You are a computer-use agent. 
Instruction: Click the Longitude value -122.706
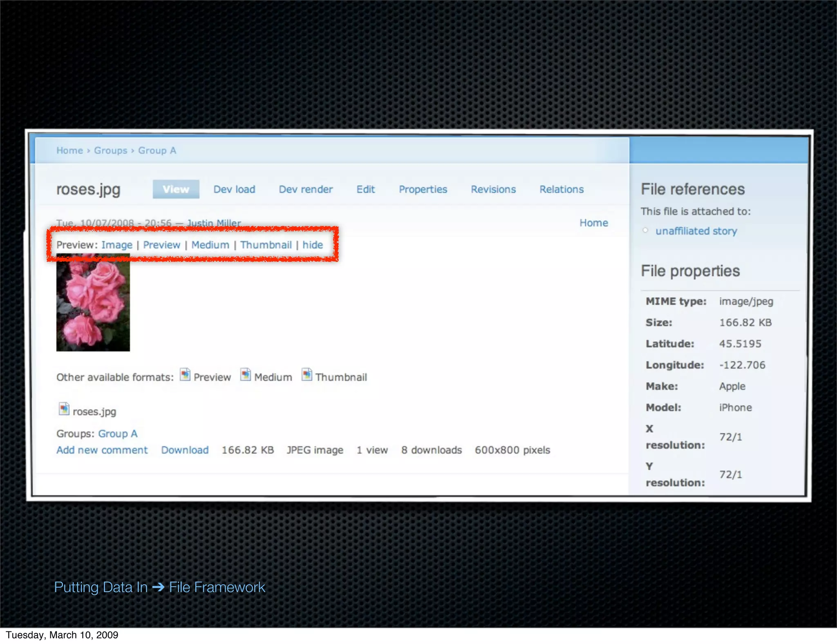coord(742,365)
